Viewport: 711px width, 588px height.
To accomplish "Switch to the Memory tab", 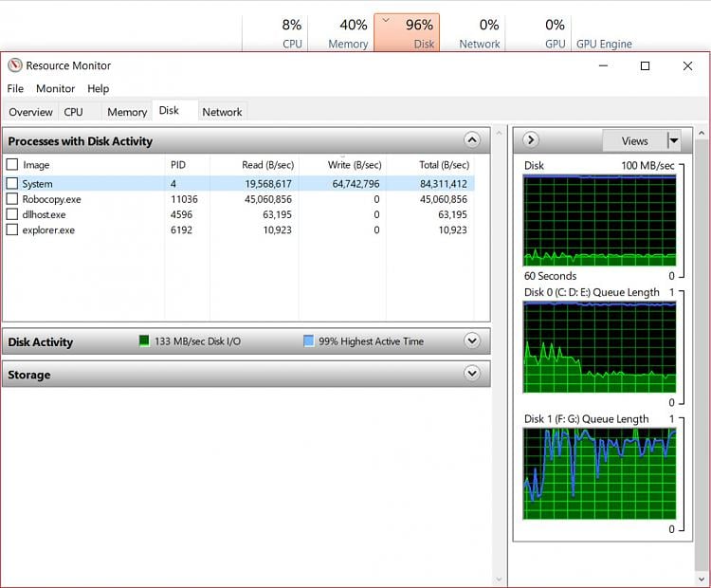I will (127, 112).
